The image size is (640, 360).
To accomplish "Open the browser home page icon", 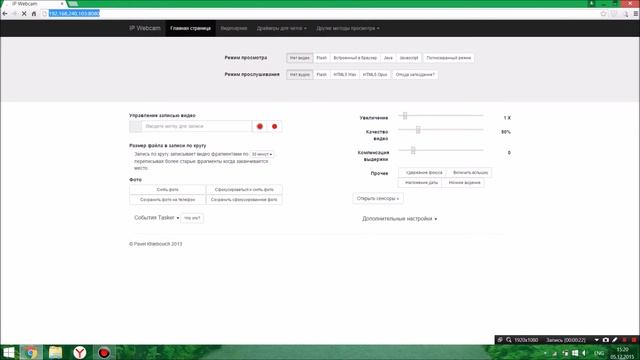I will 34,13.
